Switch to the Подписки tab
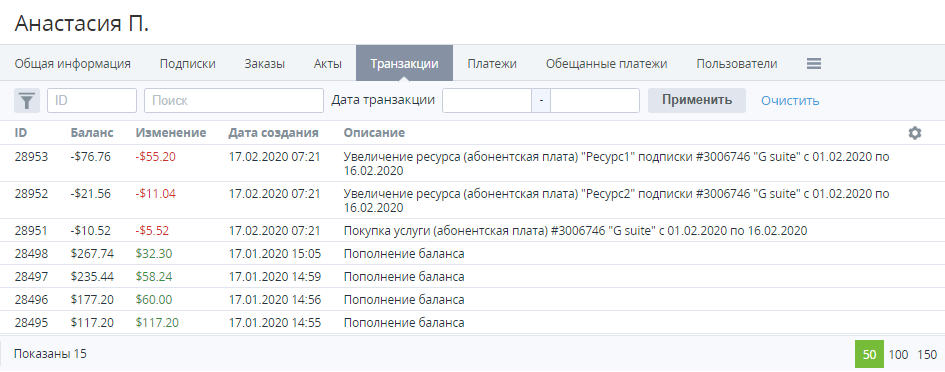 coord(187,63)
